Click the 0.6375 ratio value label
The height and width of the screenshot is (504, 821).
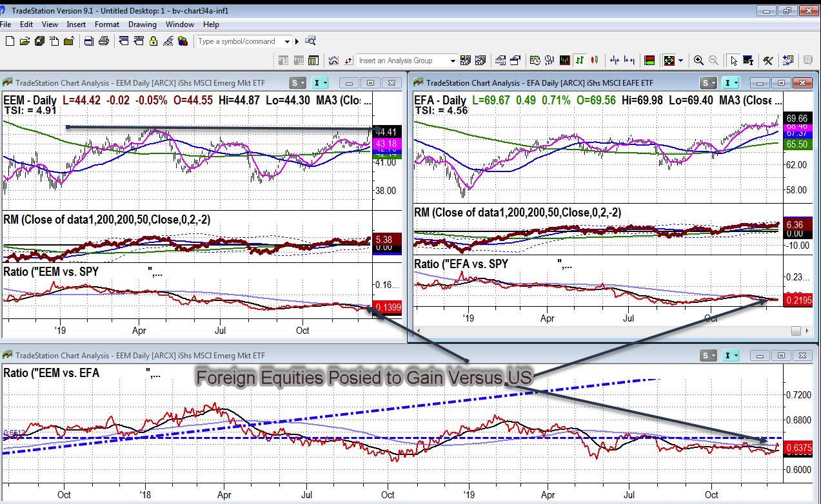[799, 447]
